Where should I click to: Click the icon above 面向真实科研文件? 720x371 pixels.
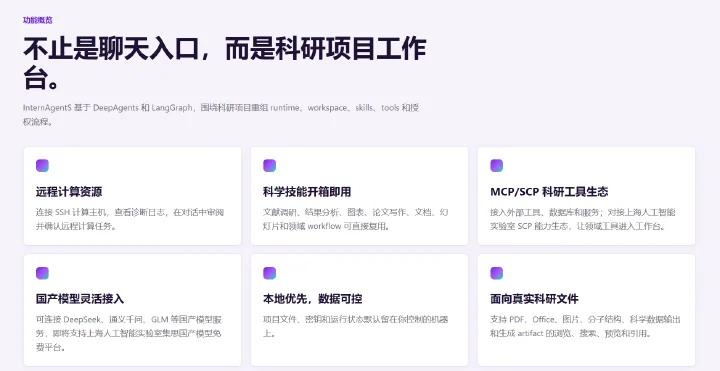click(x=497, y=273)
